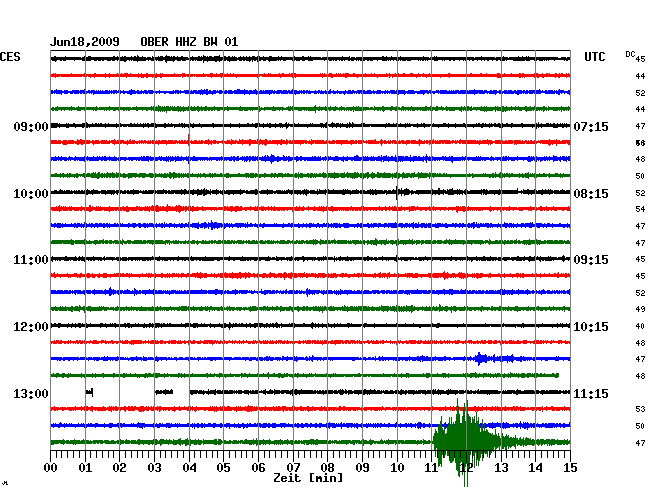
Task: Click minute tick label 13
Action: coord(501,467)
